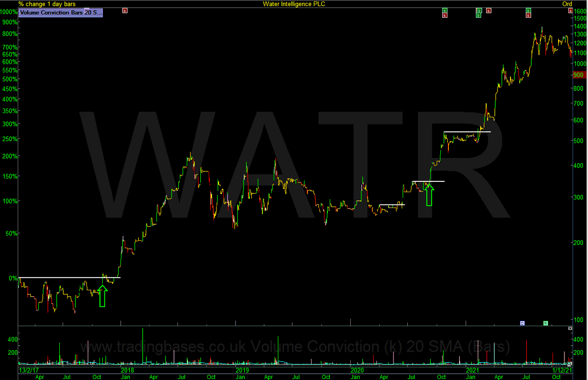Click the sell deal marker near early 2018
Viewport: 588px width, 380px height.
click(x=124, y=10)
